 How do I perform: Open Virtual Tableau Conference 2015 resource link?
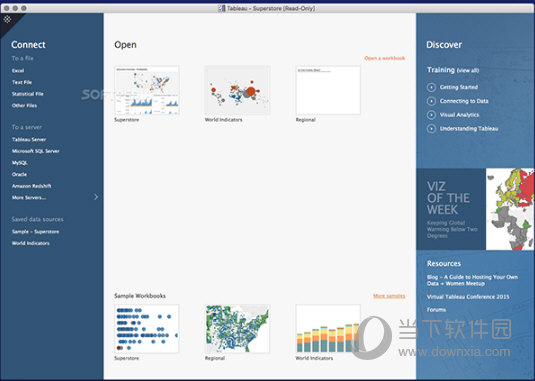468,297
